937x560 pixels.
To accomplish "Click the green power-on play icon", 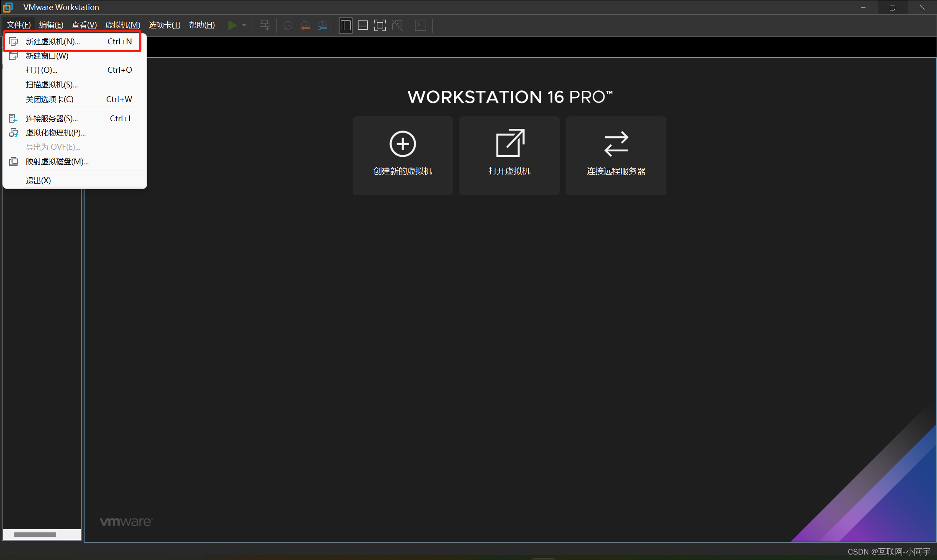I will coord(232,25).
